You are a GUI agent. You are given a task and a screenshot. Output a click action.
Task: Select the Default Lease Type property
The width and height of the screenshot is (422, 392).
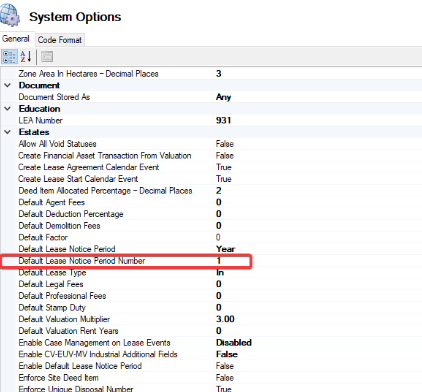click(52, 273)
